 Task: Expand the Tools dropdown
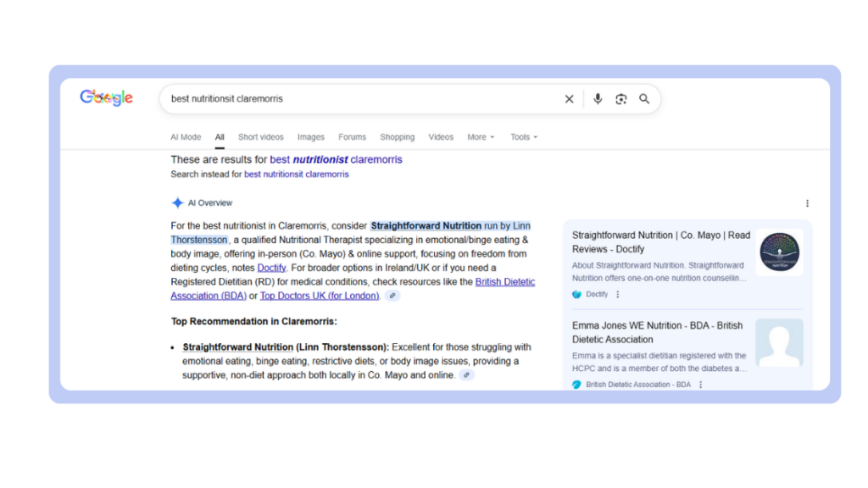[x=524, y=137]
